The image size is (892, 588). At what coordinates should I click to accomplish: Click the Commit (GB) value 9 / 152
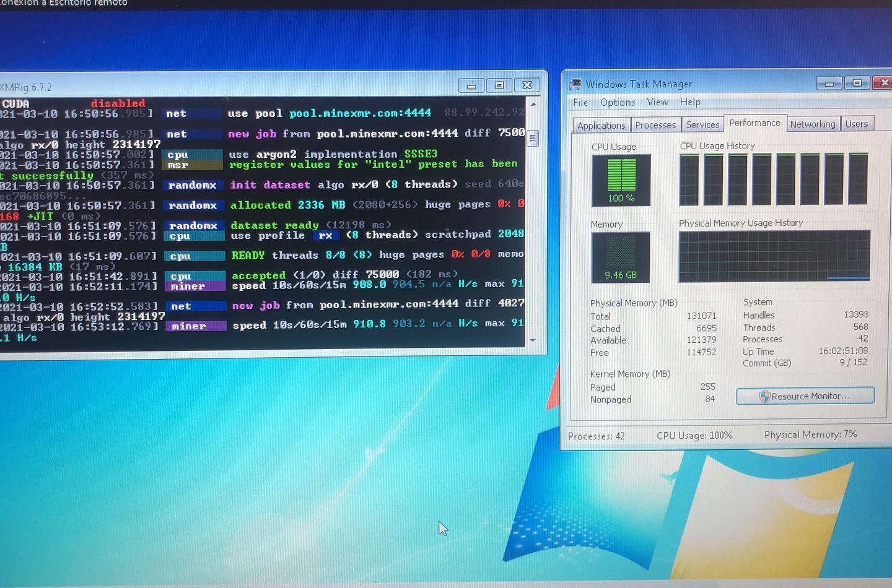[854, 363]
